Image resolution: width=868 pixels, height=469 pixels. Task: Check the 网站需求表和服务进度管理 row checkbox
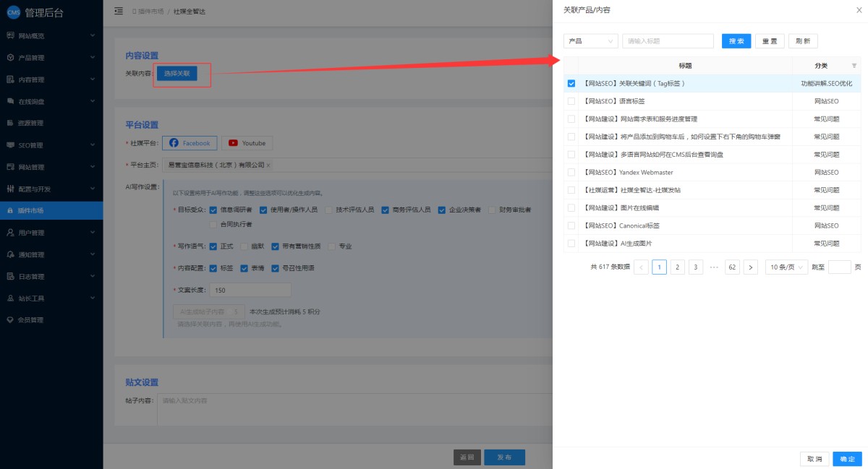coord(571,119)
